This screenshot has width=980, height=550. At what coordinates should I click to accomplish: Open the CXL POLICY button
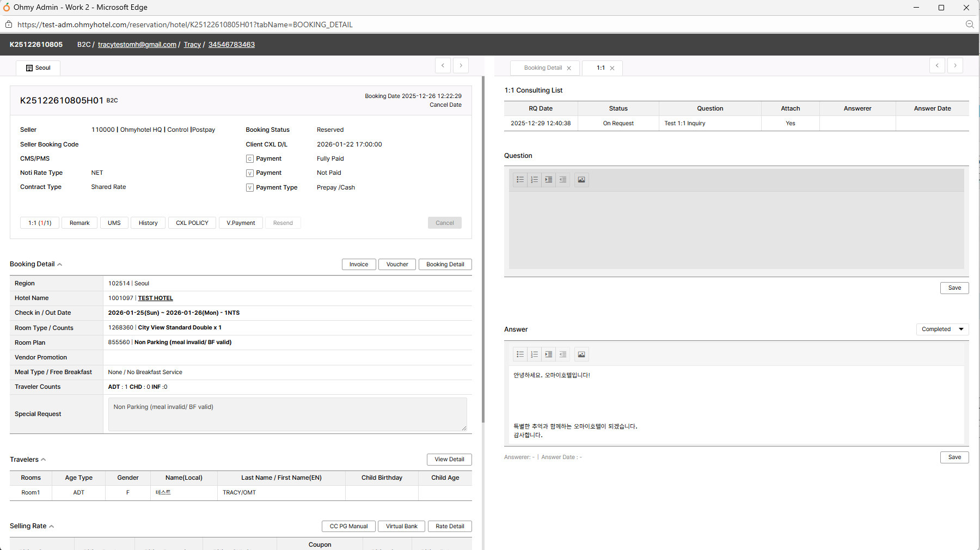pos(192,223)
